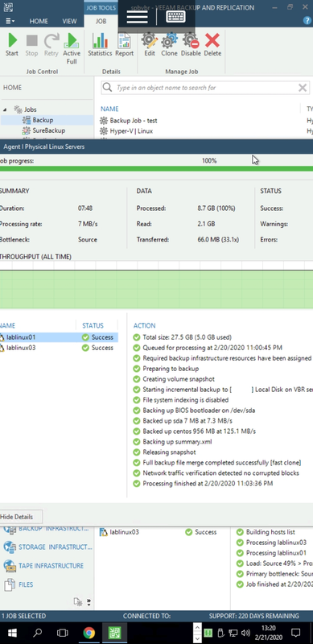The height and width of the screenshot is (644, 313).
Task: Click the magnifier icon in search box
Action: [107, 88]
